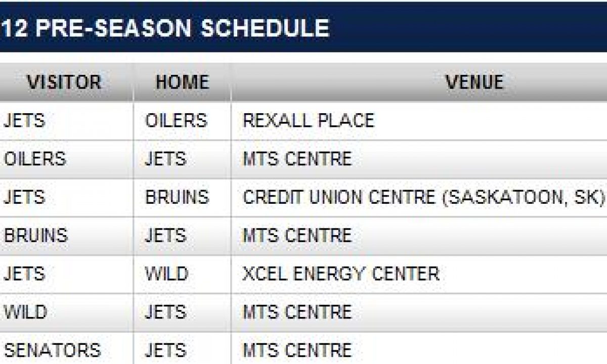Image resolution: width=607 pixels, height=364 pixels.
Task: Select BRUINS in the visitor column
Action: point(35,236)
